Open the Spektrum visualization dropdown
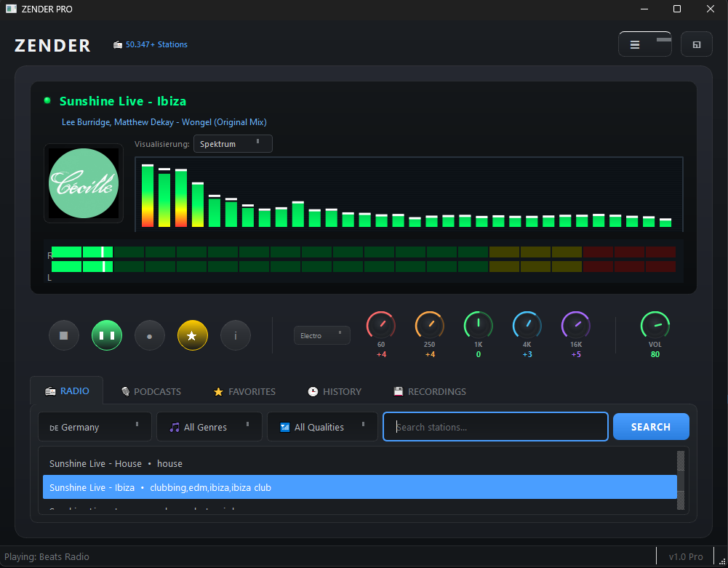This screenshot has width=728, height=568. tap(233, 143)
